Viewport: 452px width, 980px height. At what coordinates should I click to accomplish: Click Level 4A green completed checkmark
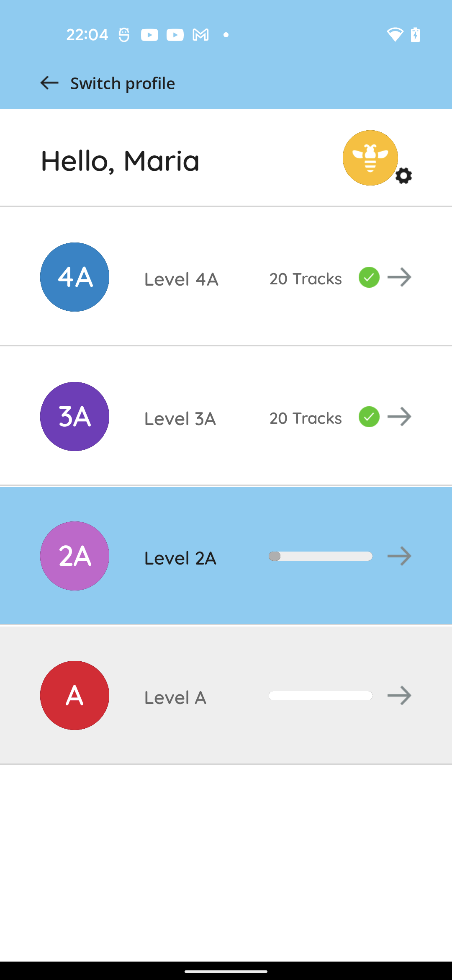click(369, 277)
